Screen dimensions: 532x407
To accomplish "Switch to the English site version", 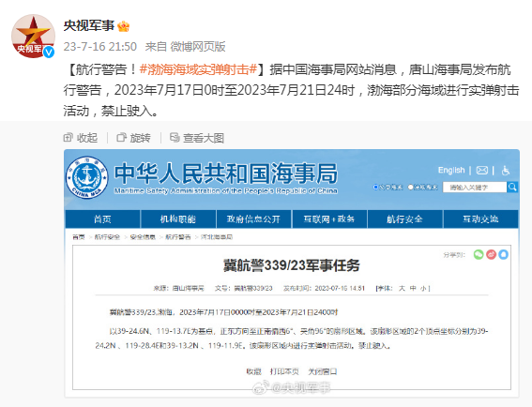I will [451, 170].
